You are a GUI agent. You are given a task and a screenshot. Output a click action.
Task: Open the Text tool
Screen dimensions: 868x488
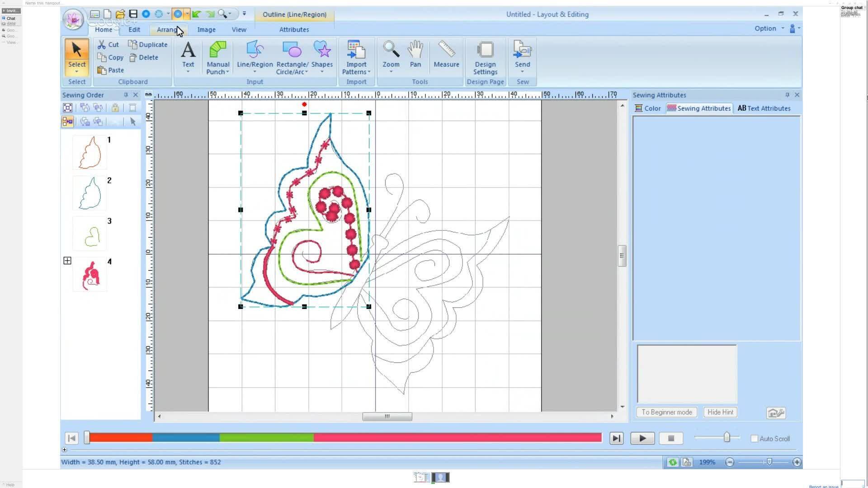[188, 54]
